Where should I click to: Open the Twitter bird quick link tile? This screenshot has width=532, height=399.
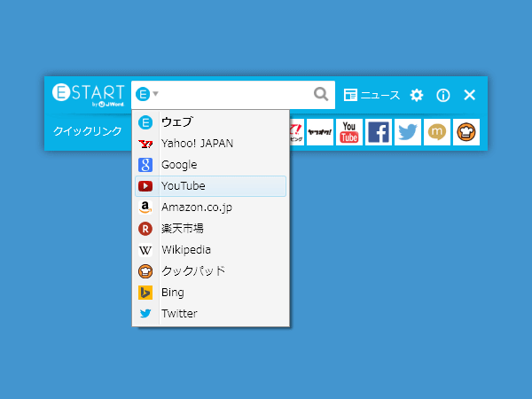pos(408,132)
